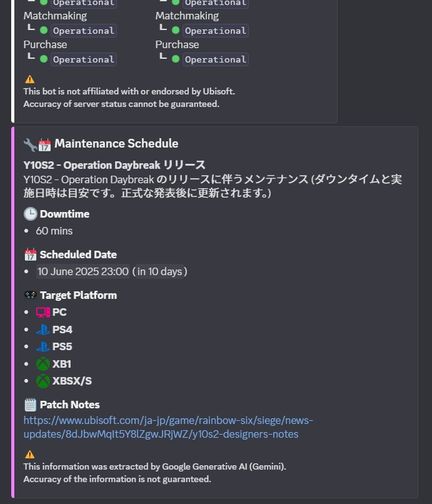Click the 10 June 2025 23:00 timestamp
Screen dimensions: 432x504
(x=83, y=272)
